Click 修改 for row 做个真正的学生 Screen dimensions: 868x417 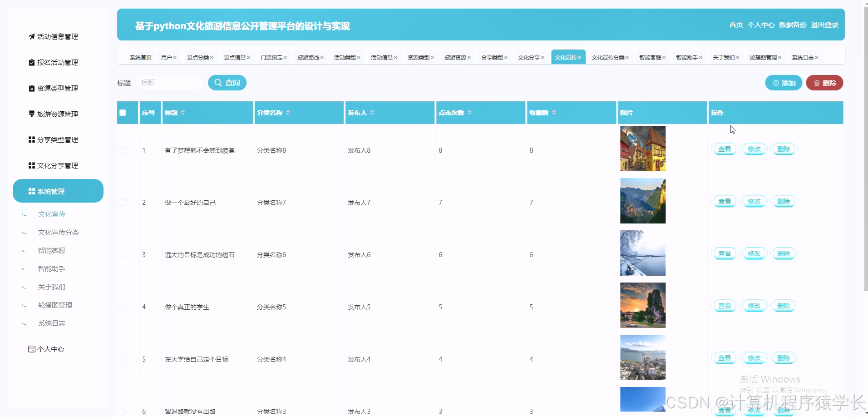point(754,306)
